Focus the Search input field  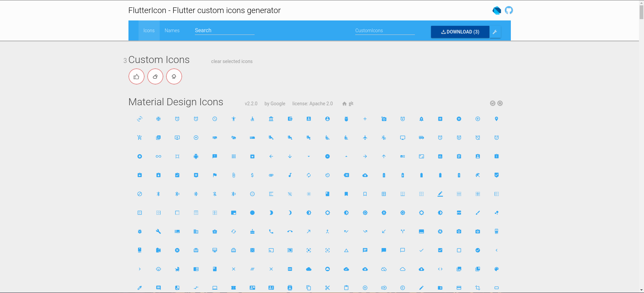click(x=224, y=31)
